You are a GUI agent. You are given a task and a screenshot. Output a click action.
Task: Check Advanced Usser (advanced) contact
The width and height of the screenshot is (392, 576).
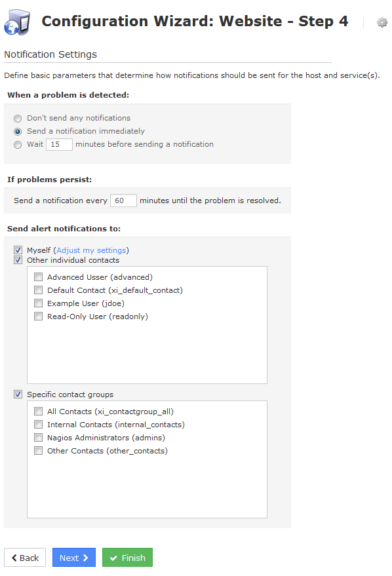pos(38,277)
